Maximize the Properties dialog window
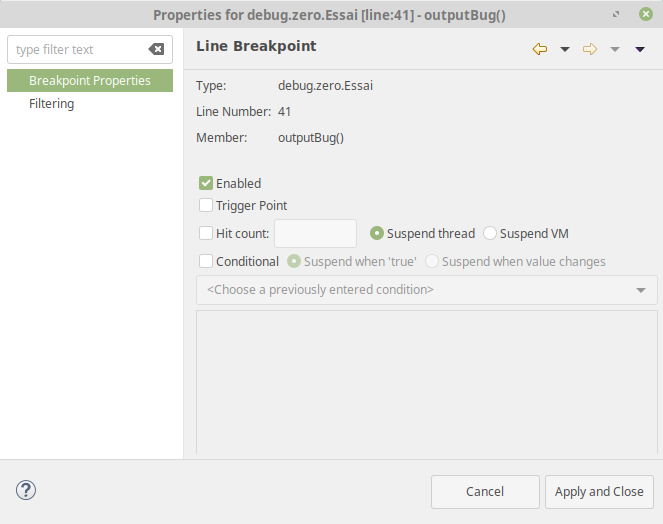Image resolution: width=663 pixels, height=524 pixels. tap(616, 14)
